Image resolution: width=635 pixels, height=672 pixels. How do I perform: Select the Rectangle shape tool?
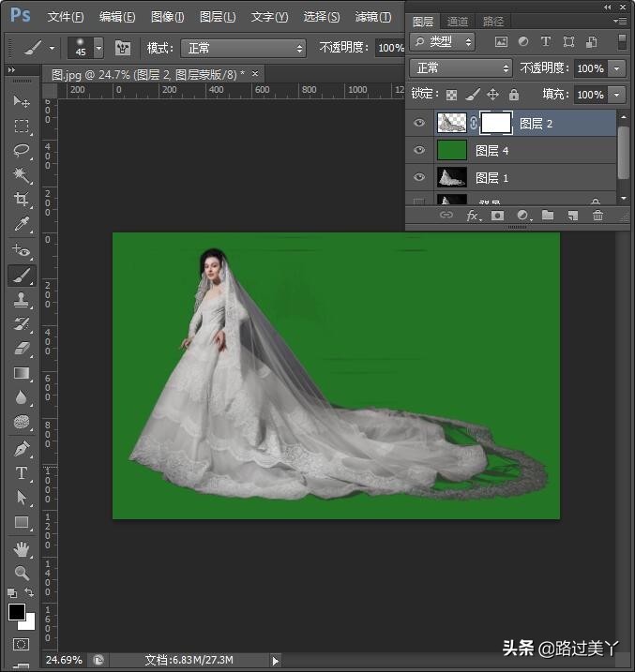click(21, 522)
